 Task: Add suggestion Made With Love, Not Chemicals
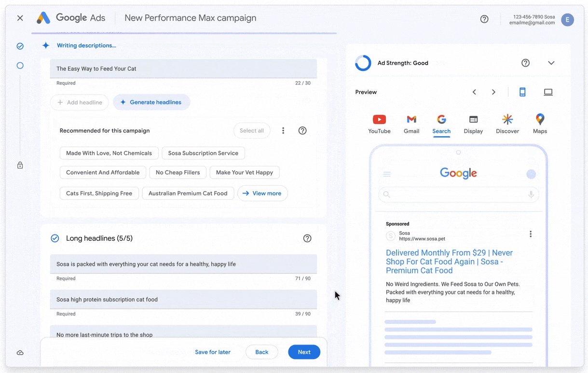tap(109, 153)
